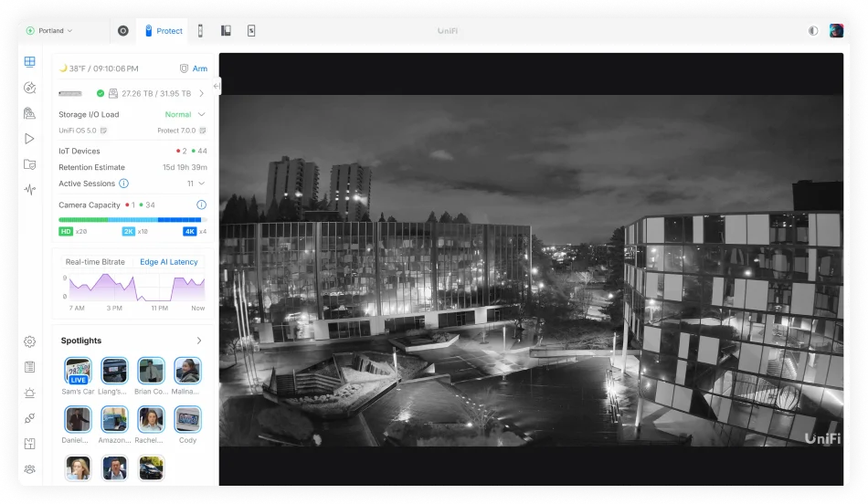The width and height of the screenshot is (868, 504).
Task: Click the green storage health status icon
Action: (101, 93)
